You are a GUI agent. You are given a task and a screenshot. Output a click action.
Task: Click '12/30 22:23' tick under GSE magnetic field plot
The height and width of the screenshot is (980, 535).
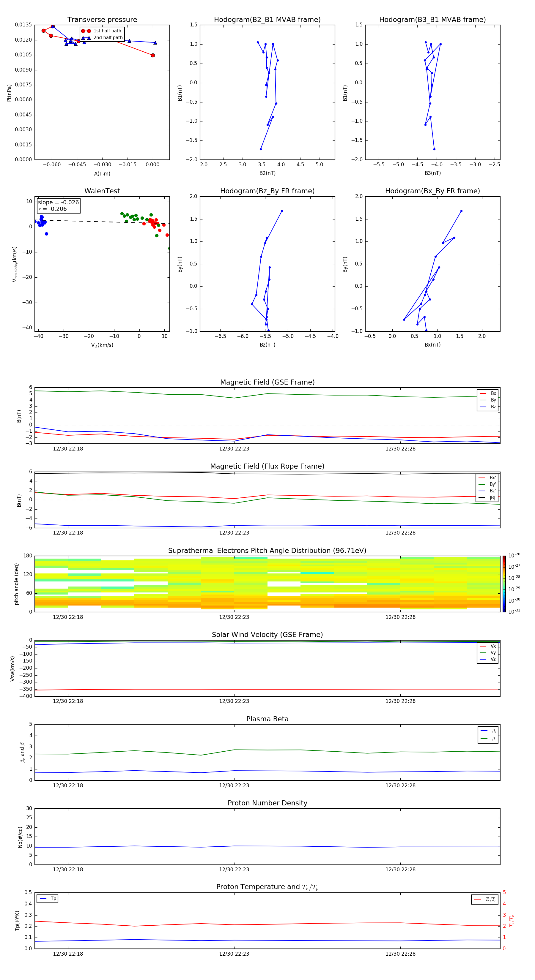234,448
